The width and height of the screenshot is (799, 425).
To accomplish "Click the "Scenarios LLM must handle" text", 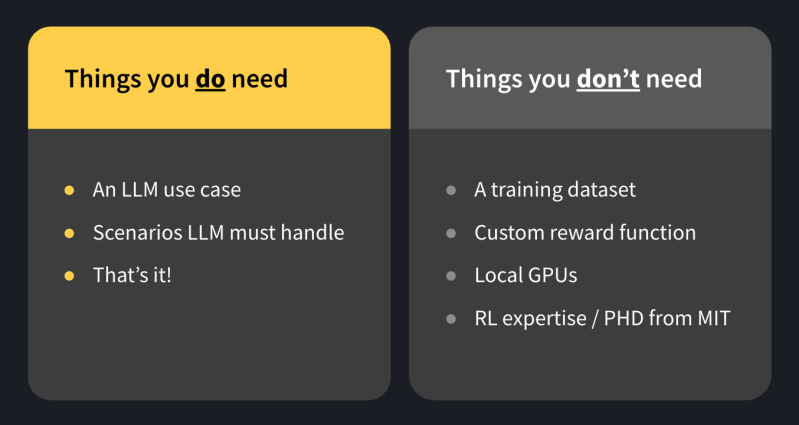I will [218, 232].
